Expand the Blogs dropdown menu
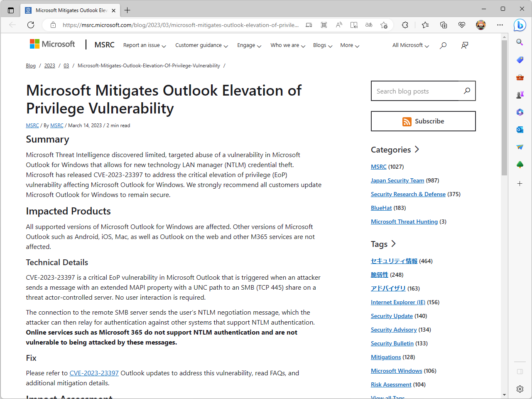The height and width of the screenshot is (399, 532). (x=323, y=45)
